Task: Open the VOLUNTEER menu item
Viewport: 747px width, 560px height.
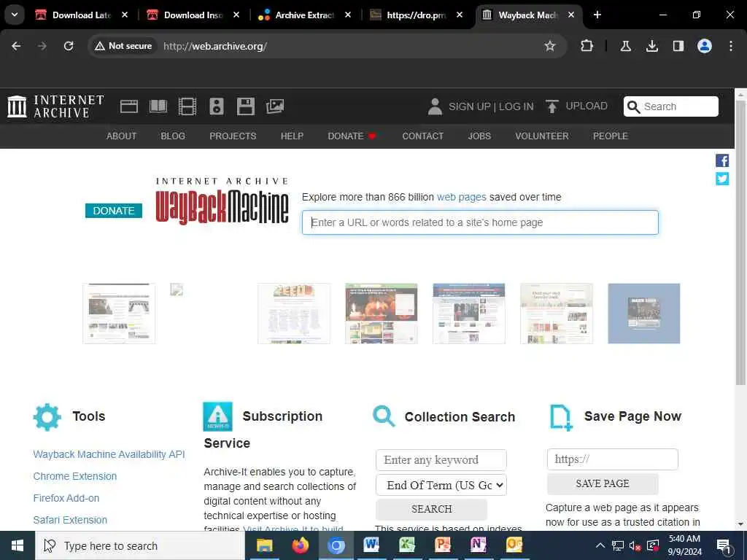Action: pos(542,136)
